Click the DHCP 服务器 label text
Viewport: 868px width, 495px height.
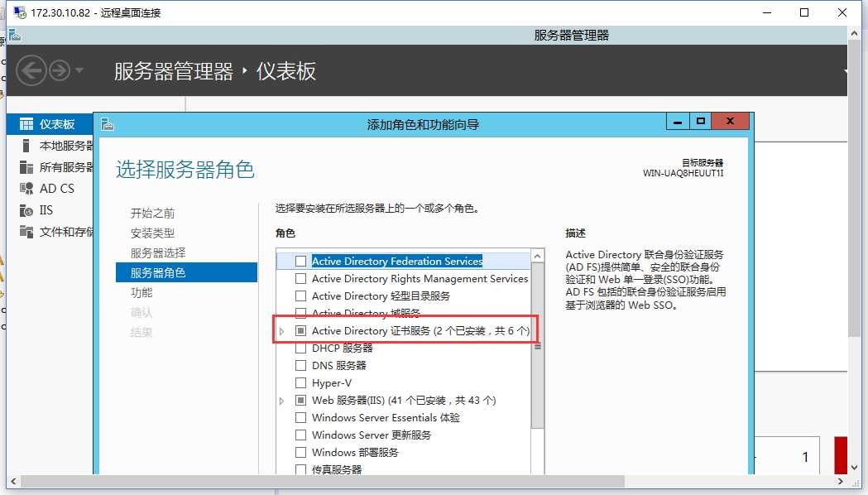pos(342,348)
